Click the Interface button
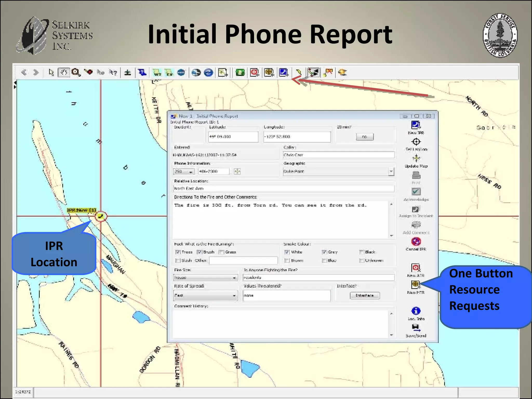532x399 pixels. click(x=365, y=295)
